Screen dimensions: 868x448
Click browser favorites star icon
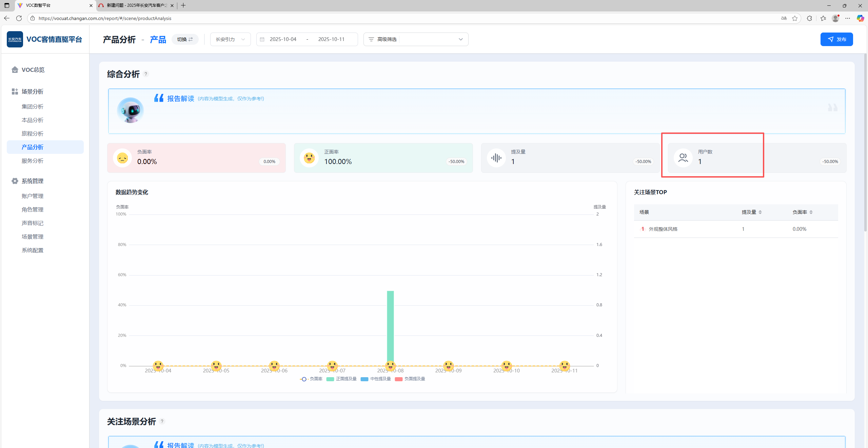point(794,18)
